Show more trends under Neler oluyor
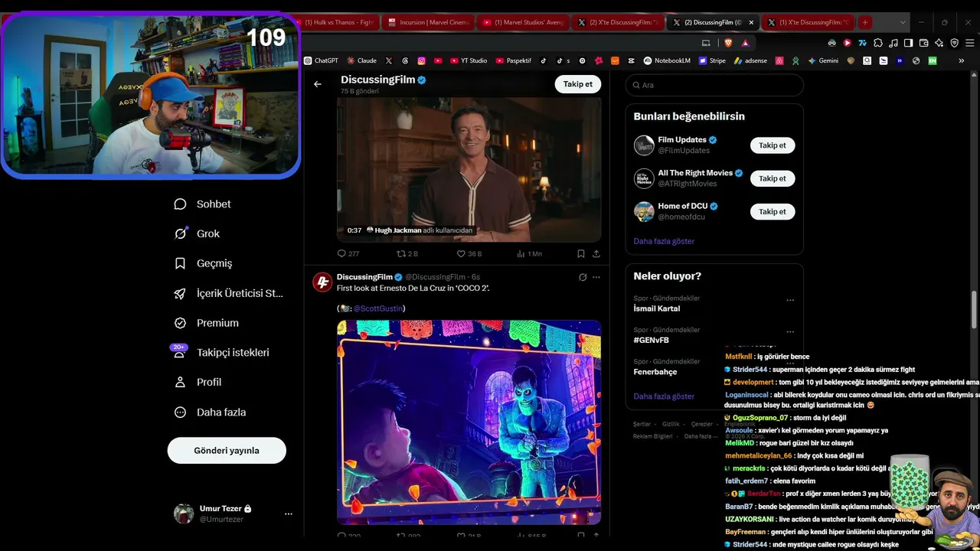Image resolution: width=980 pixels, height=551 pixels. (664, 396)
